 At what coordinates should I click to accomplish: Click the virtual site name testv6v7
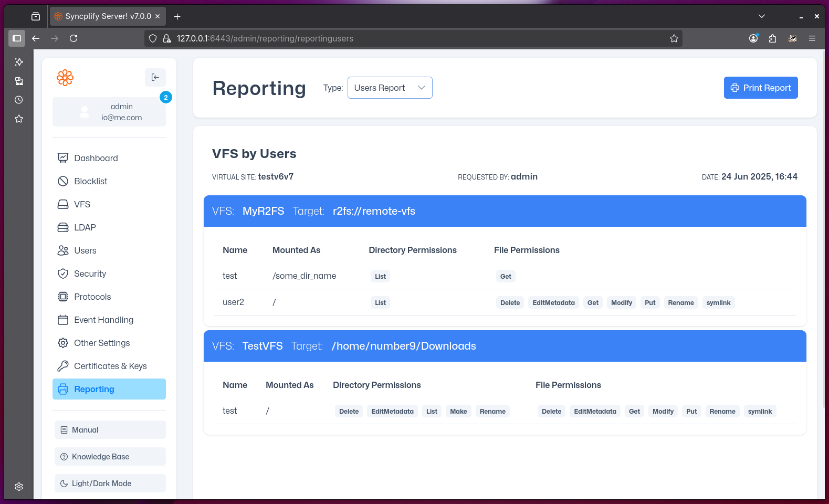click(276, 176)
